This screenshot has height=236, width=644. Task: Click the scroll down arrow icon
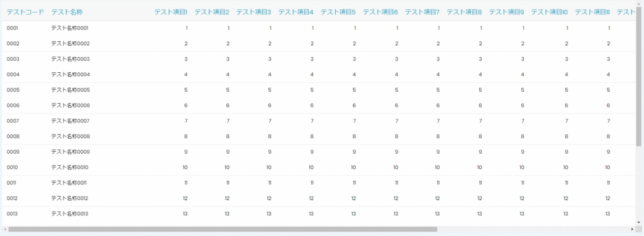point(639,222)
